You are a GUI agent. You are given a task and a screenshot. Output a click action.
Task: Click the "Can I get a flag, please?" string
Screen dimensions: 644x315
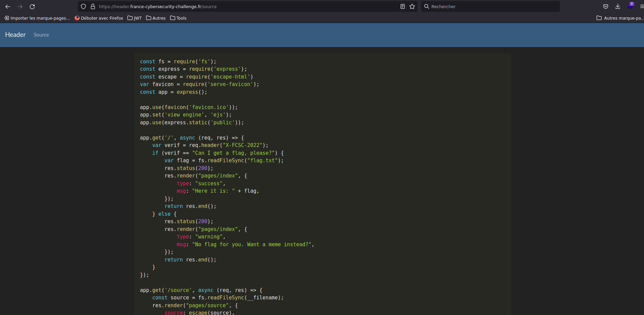pos(234,153)
